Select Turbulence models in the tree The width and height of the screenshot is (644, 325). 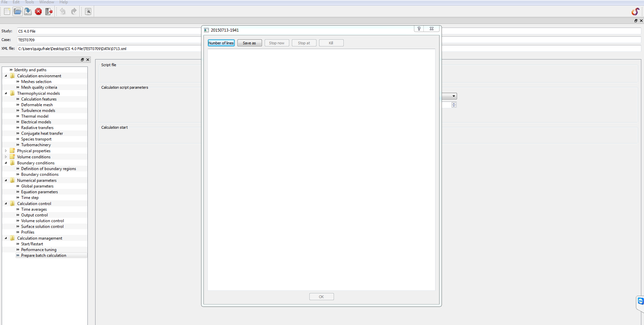click(x=38, y=111)
